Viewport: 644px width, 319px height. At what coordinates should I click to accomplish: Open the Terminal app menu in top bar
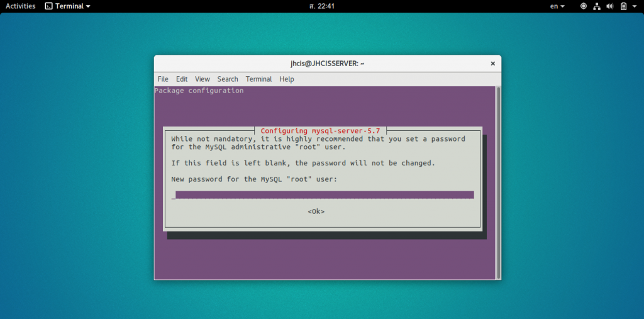tap(68, 6)
